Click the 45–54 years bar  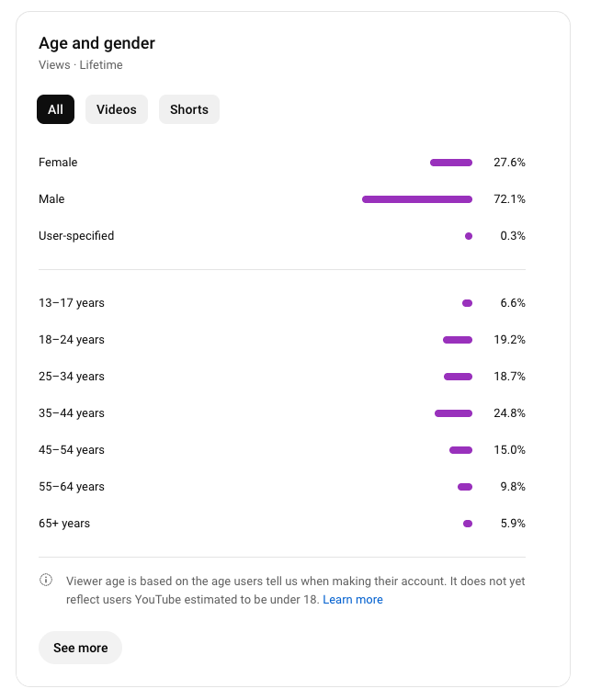pos(460,450)
